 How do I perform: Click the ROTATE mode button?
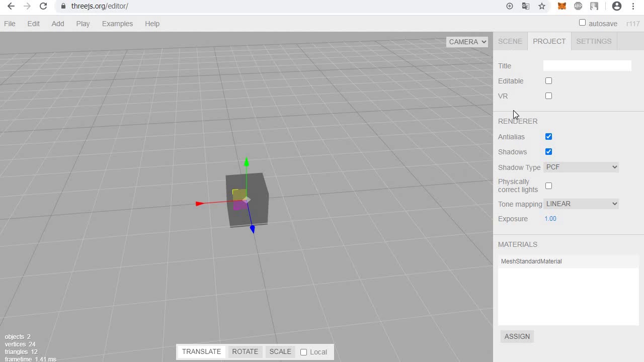point(245,351)
